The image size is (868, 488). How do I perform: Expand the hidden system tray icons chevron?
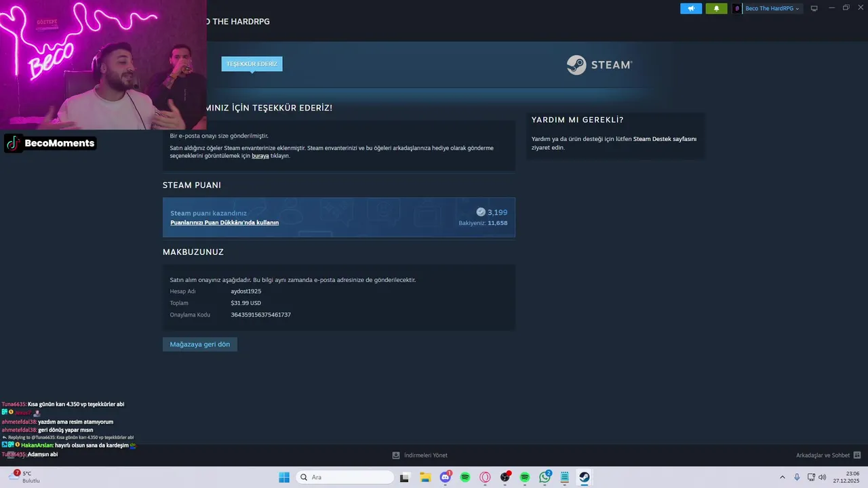[x=783, y=477]
